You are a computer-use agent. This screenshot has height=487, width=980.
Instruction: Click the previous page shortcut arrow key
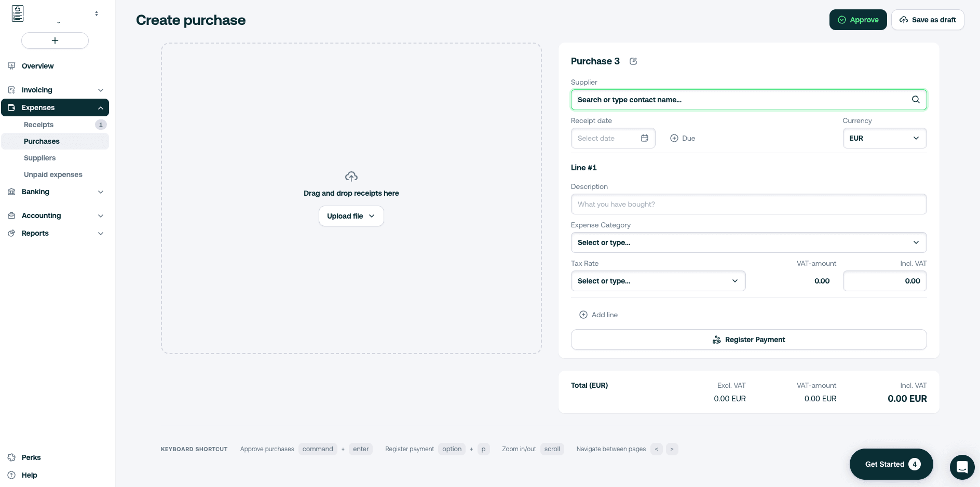657,449
